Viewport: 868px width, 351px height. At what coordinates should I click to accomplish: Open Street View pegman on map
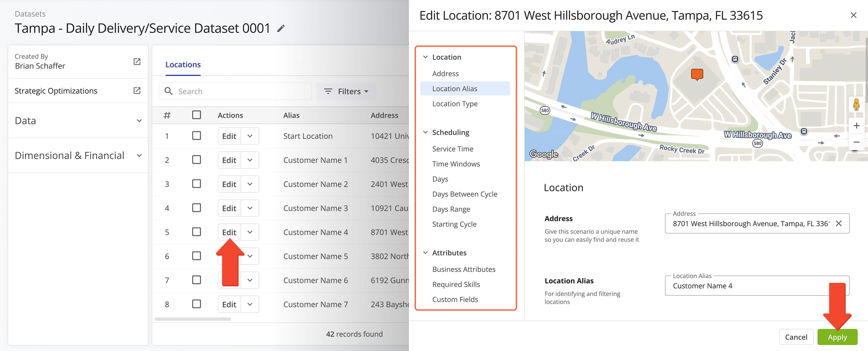pyautogui.click(x=856, y=104)
